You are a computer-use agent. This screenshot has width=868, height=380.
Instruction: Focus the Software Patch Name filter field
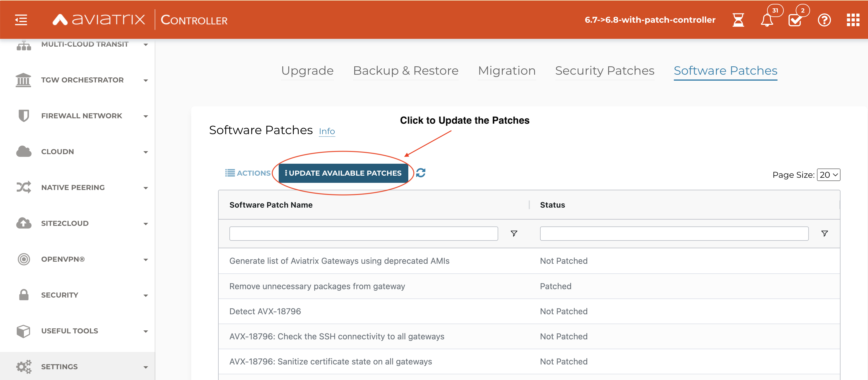point(363,233)
